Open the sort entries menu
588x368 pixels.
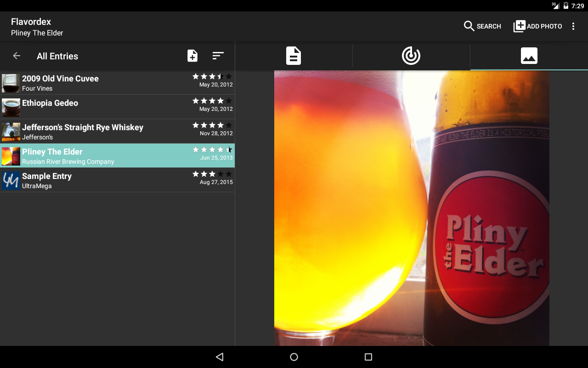point(218,56)
